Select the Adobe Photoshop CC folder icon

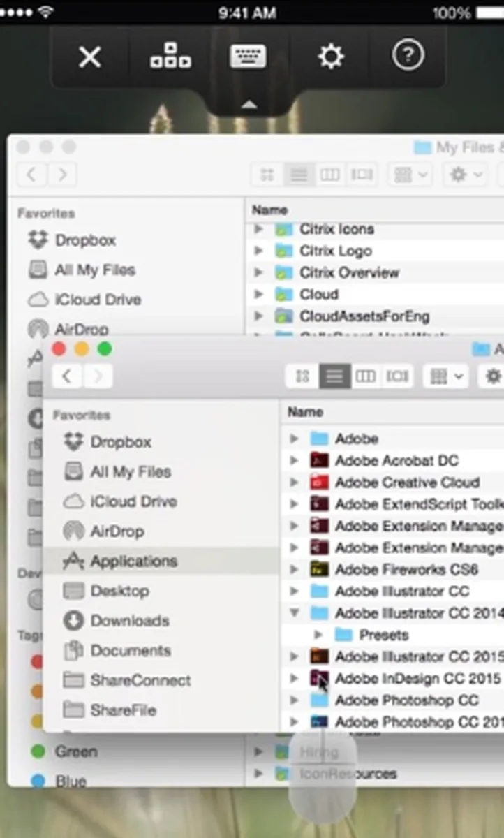pyautogui.click(x=319, y=700)
